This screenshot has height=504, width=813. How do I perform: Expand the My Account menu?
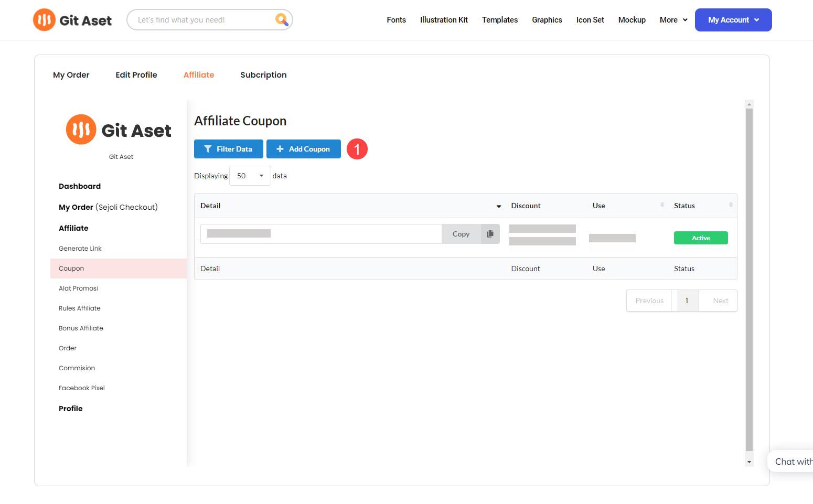(733, 20)
